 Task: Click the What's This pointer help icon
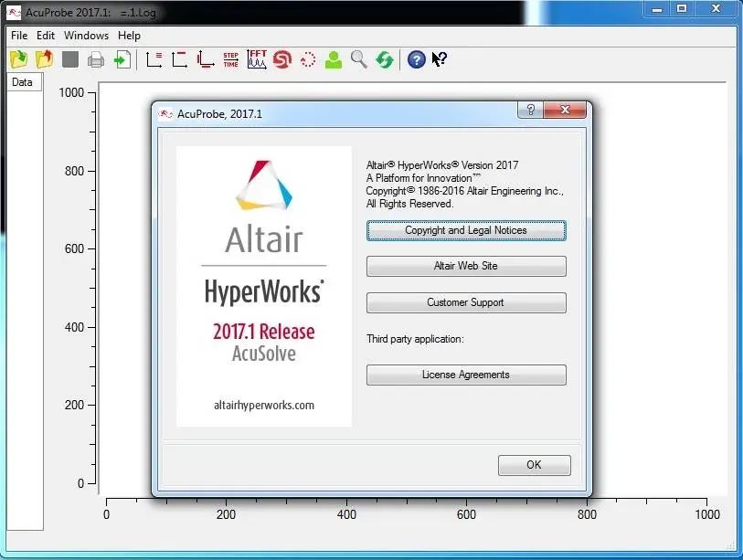point(440,59)
